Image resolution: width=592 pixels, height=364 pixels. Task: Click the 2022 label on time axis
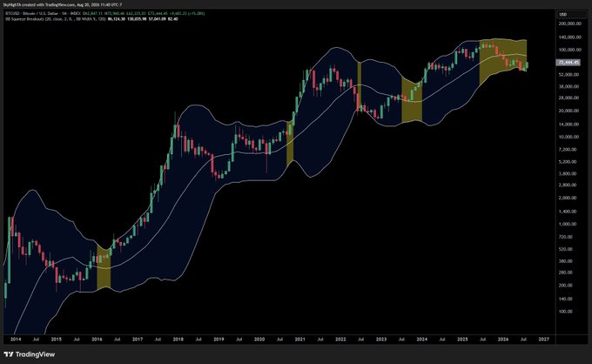coord(340,339)
